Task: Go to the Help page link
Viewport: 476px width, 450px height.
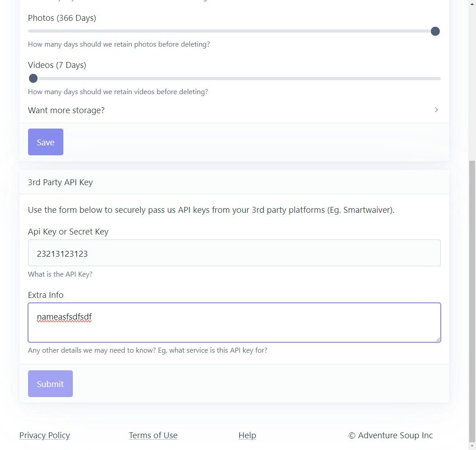Action: click(x=247, y=436)
